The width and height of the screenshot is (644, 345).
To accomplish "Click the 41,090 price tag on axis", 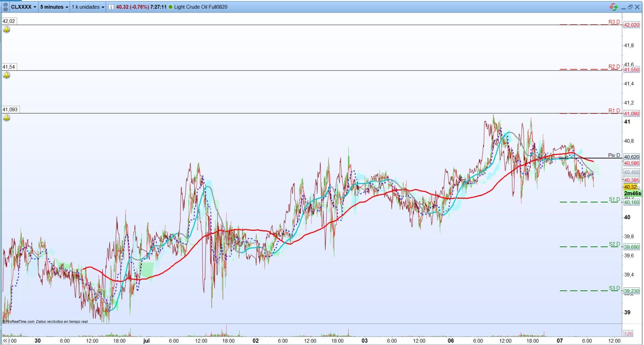I will 631,113.
